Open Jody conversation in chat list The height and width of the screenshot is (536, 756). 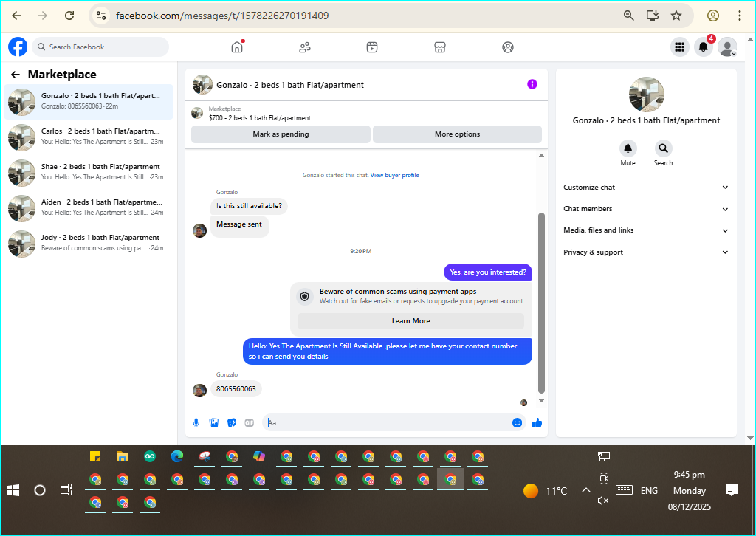pyautogui.click(x=89, y=244)
